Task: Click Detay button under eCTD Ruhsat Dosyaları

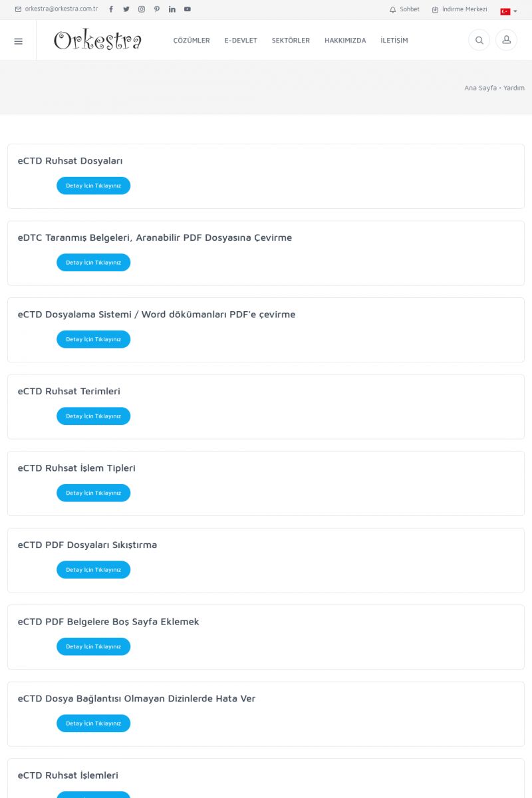Action: click(x=93, y=186)
